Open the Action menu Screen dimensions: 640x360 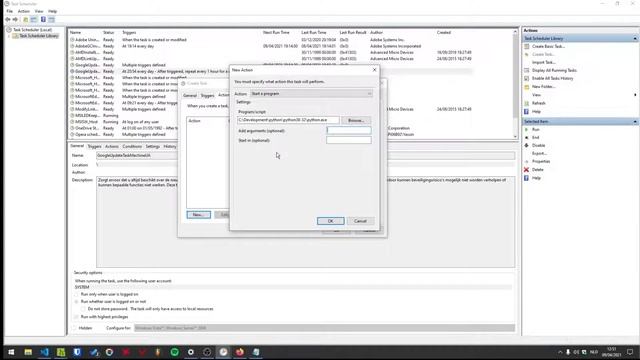click(x=24, y=11)
